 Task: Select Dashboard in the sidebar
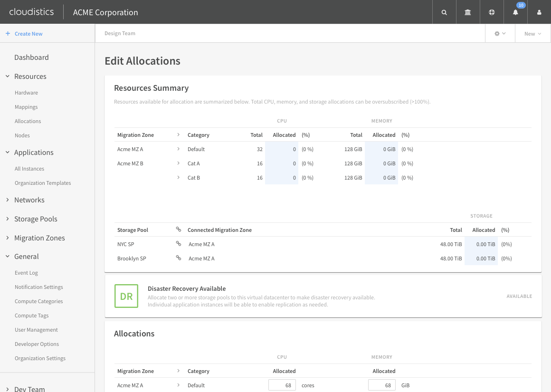[x=31, y=57]
